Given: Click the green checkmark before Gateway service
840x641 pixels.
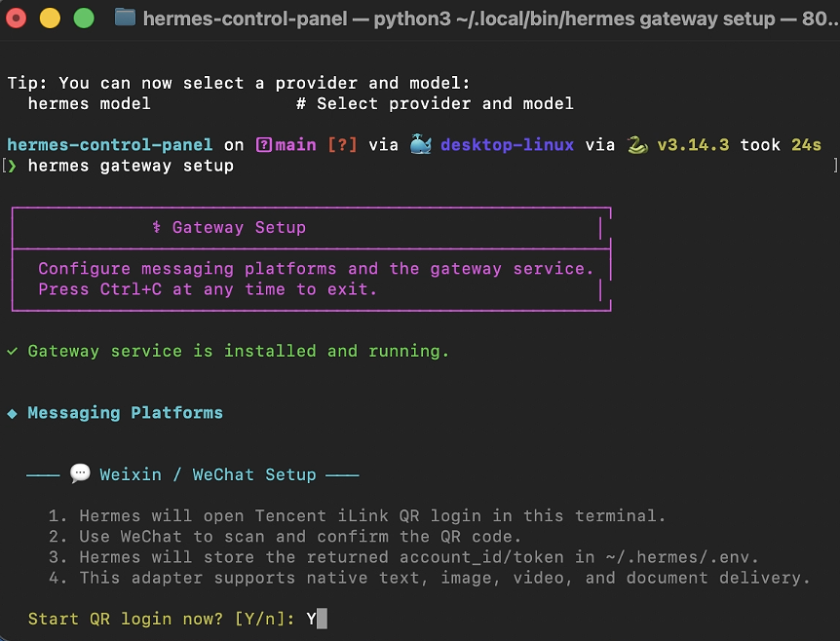Looking at the screenshot, I should pos(13,352).
